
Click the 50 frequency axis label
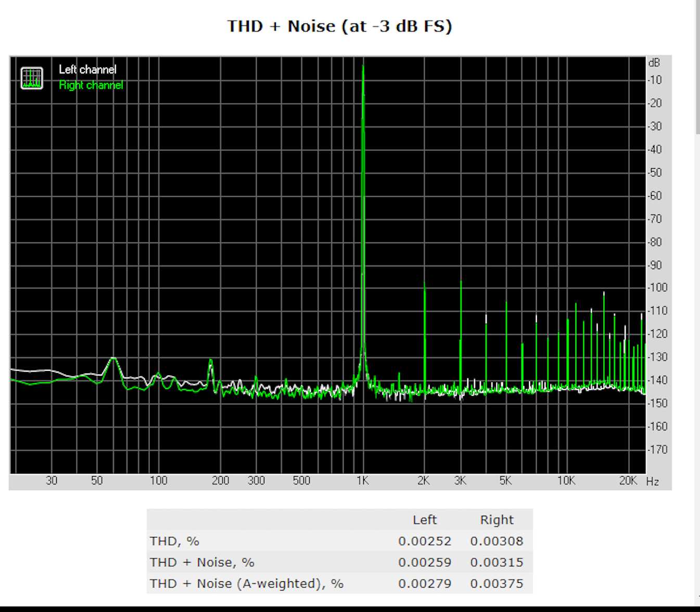(x=97, y=480)
